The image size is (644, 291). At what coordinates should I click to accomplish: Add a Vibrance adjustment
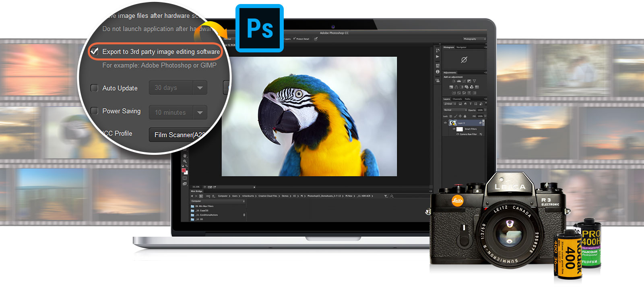point(474,81)
